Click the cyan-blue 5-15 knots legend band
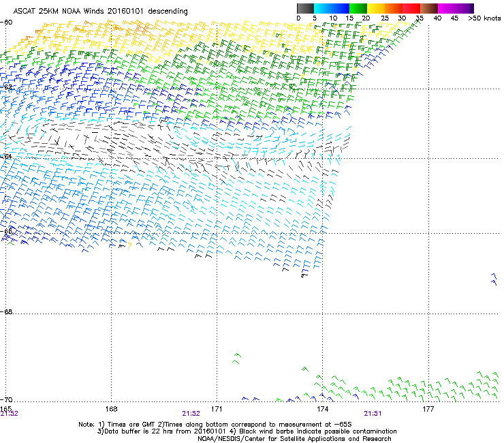This screenshot has height=443, width=504. (332, 8)
